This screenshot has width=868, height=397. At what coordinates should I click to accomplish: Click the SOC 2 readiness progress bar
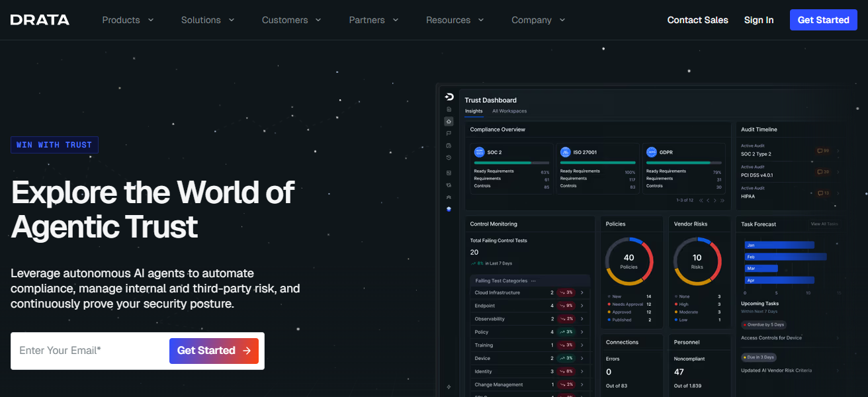click(511, 163)
